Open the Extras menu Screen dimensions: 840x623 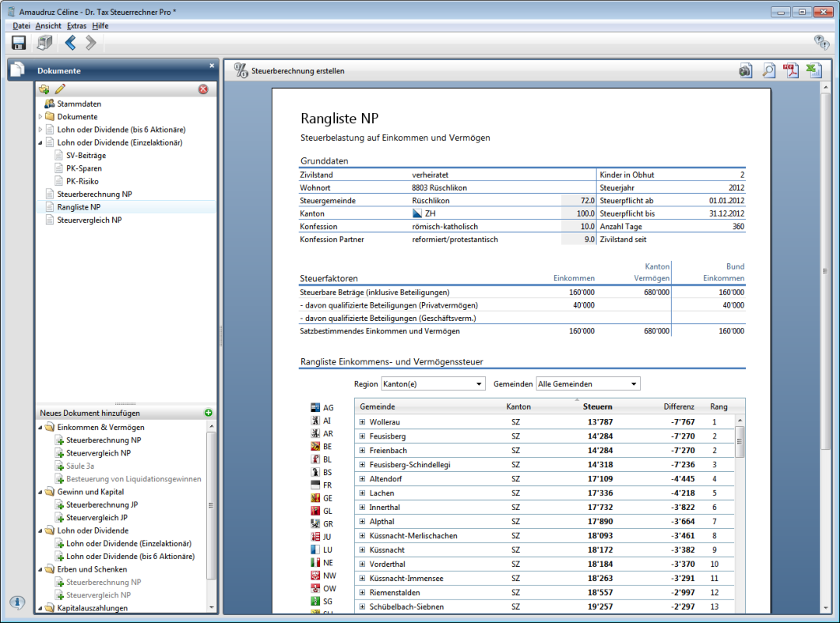pyautogui.click(x=76, y=26)
